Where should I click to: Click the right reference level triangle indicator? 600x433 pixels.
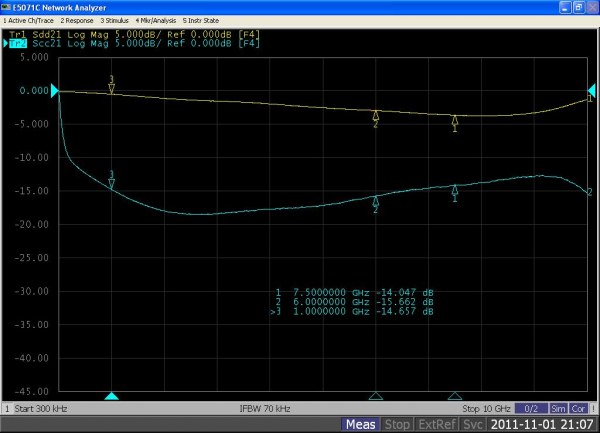(592, 91)
